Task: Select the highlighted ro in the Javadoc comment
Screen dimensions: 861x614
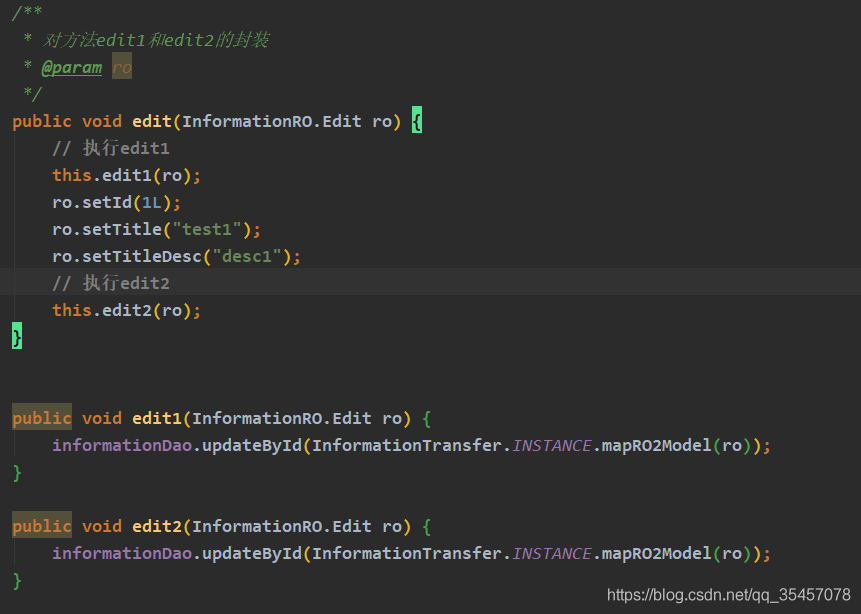Action: coord(121,67)
